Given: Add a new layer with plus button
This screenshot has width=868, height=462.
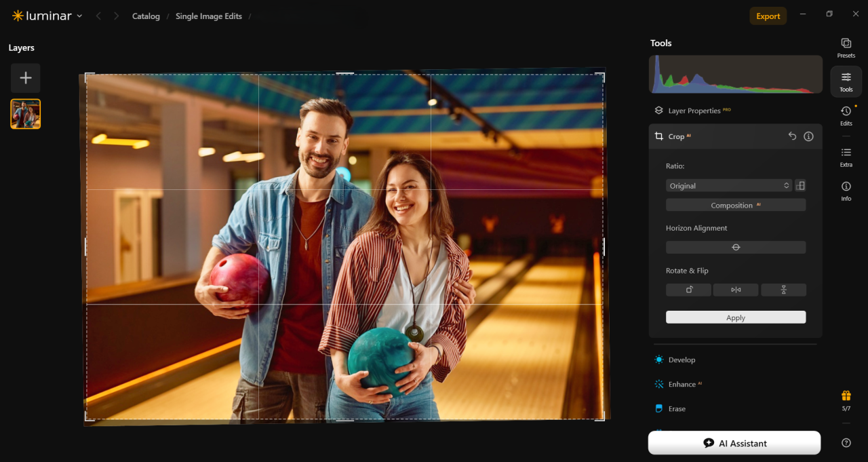Looking at the screenshot, I should [x=26, y=78].
